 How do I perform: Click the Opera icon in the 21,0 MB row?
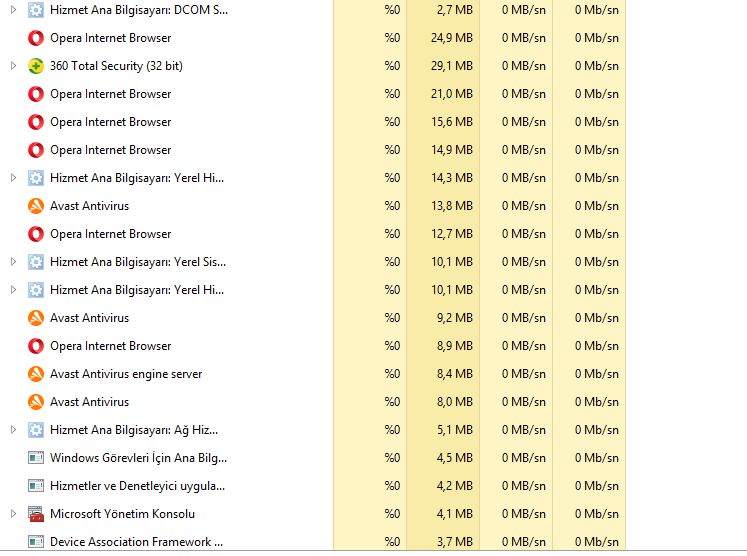tap(36, 94)
